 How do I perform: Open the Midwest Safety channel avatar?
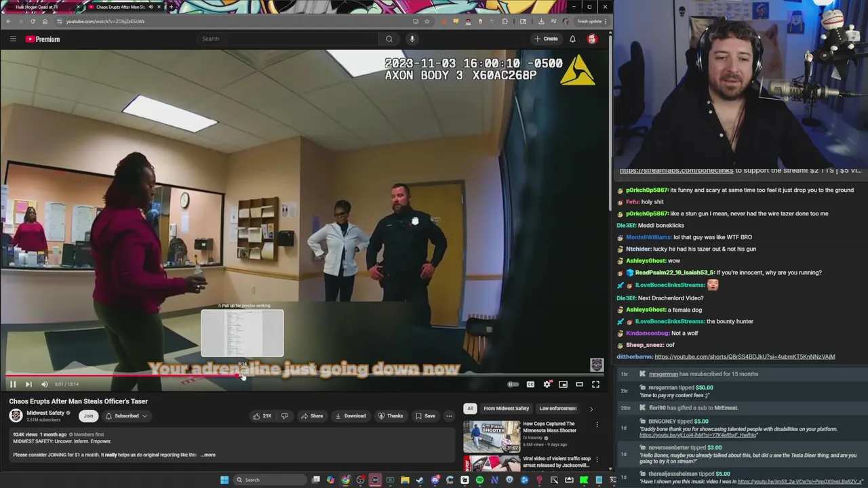[x=16, y=415]
